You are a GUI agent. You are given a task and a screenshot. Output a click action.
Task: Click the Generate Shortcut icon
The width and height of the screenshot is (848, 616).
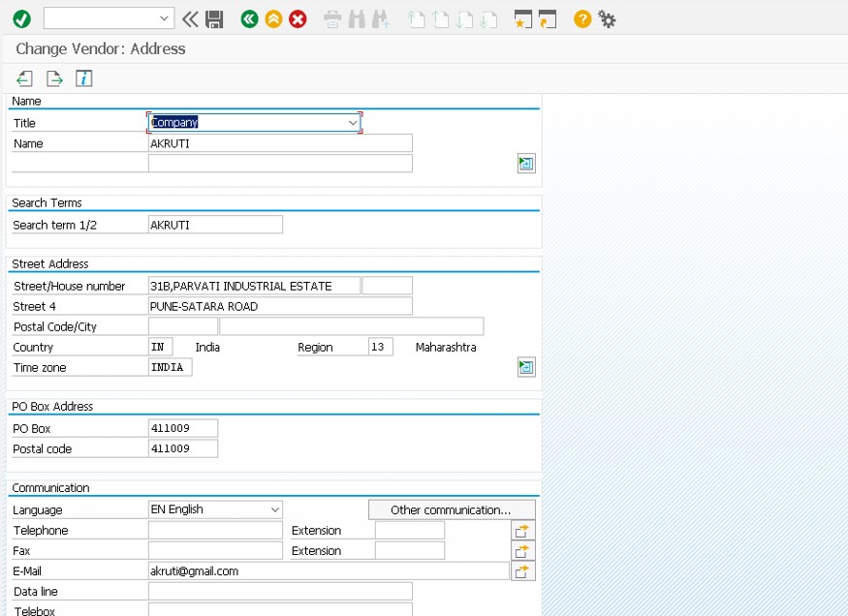(548, 19)
